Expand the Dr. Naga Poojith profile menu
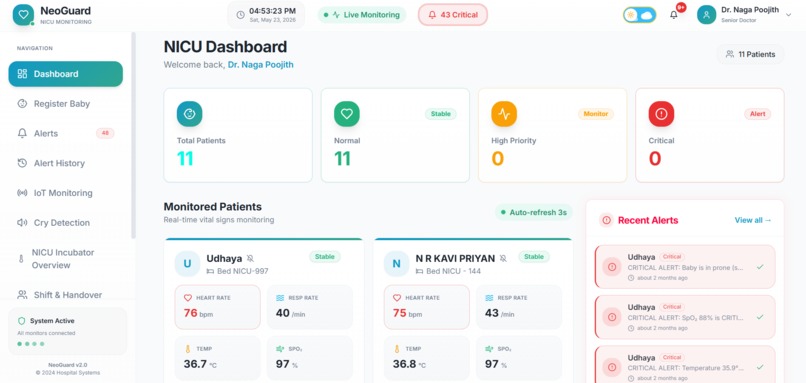The image size is (806, 383). click(744, 15)
